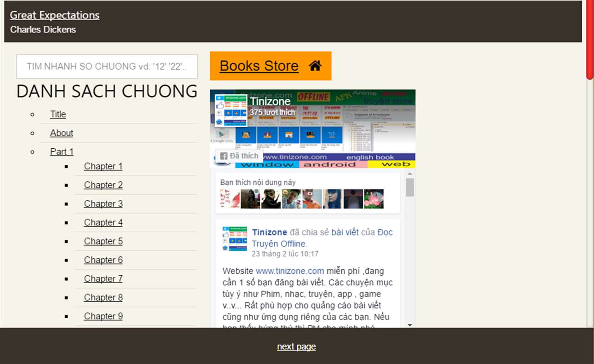
Task: Click the red page scrollbar thumb
Action: click(590, 40)
